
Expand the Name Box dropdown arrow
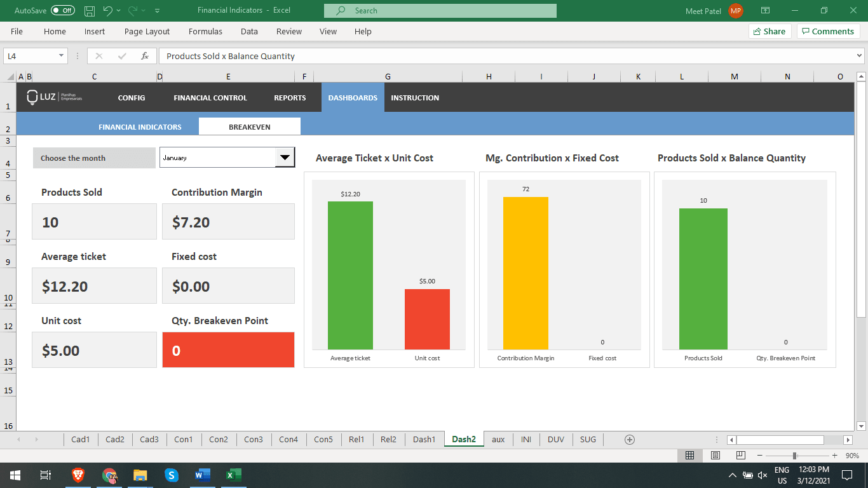pos(62,56)
